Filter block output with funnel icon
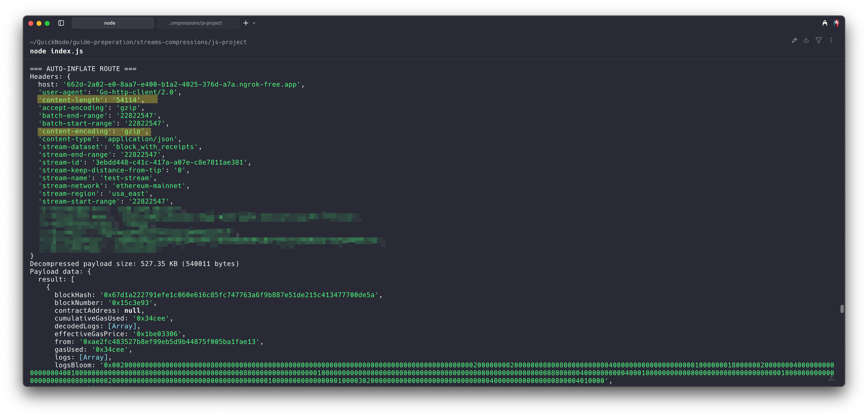Image resolution: width=868 pixels, height=417 pixels. [819, 40]
